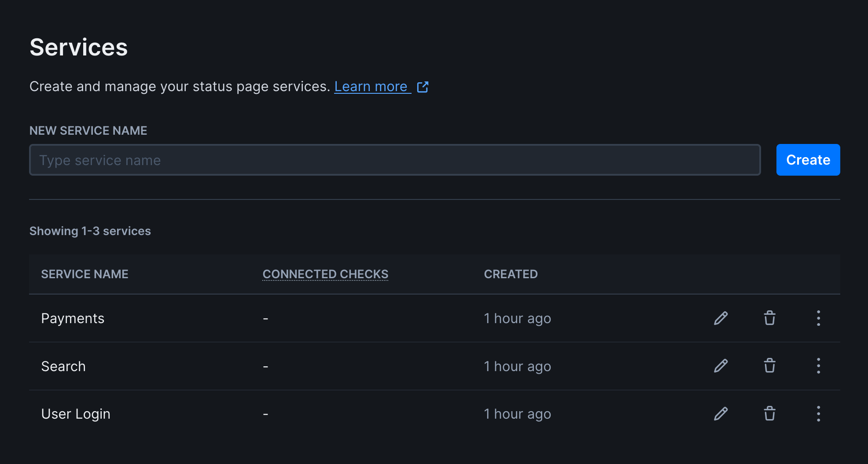Open the Search service row
Image resolution: width=868 pixels, height=464 pixels.
[63, 365]
